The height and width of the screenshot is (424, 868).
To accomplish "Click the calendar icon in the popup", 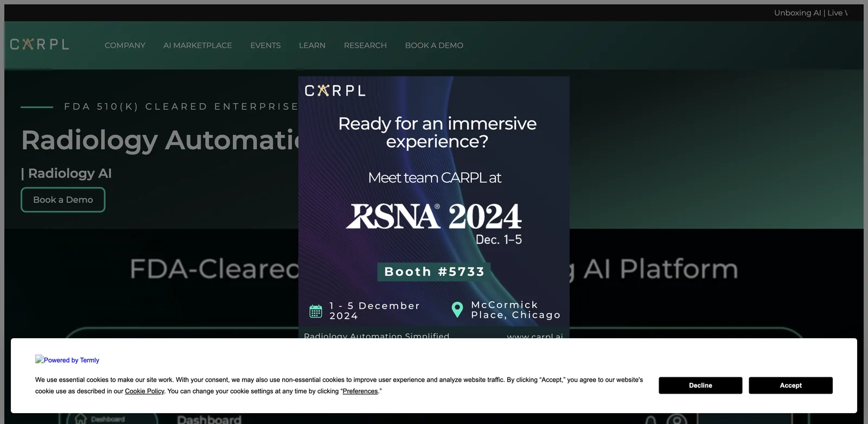I will pos(316,311).
